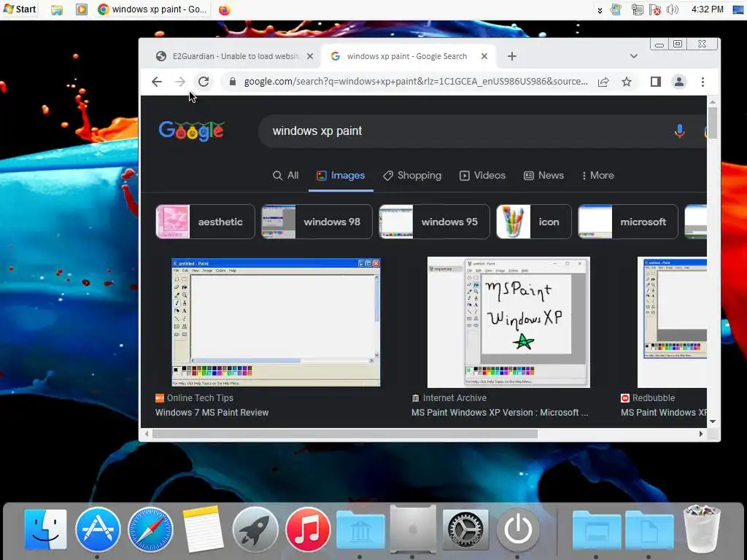The width and height of the screenshot is (747, 560).
Task: Open a new browser tab
Action: (x=511, y=56)
